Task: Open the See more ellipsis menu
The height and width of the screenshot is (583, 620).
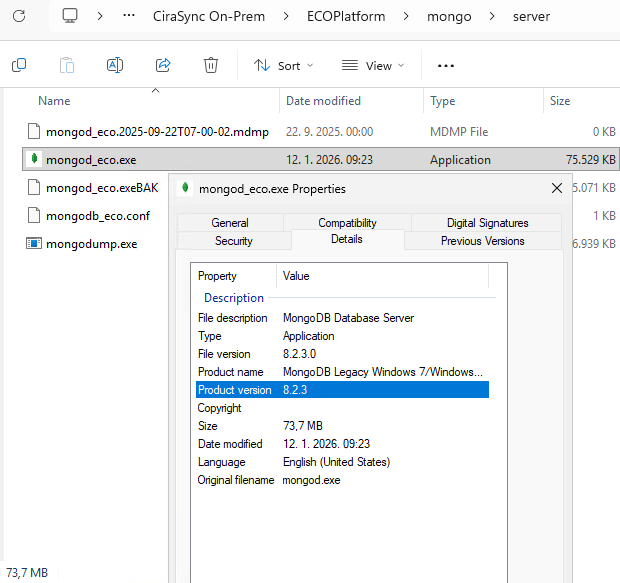Action: [446, 65]
